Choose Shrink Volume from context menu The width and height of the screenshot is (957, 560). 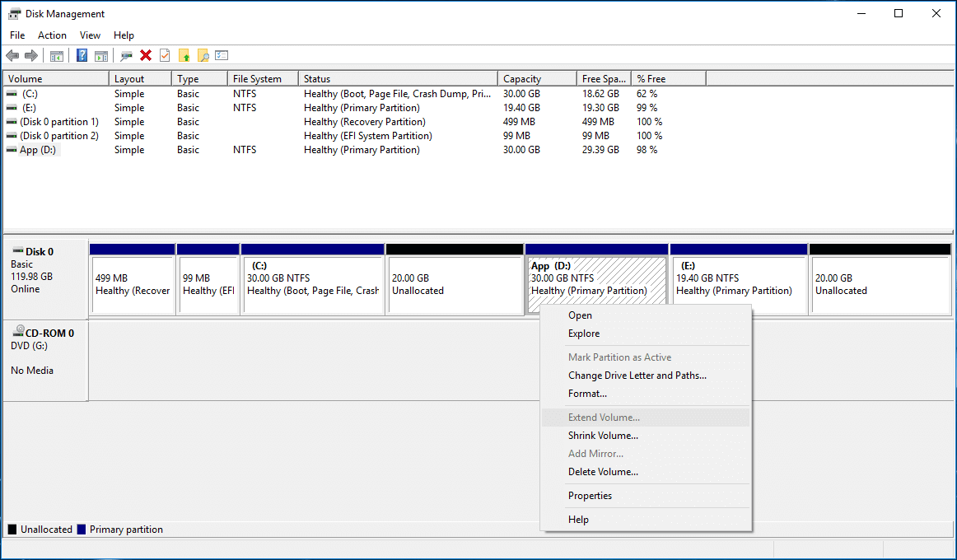click(603, 436)
